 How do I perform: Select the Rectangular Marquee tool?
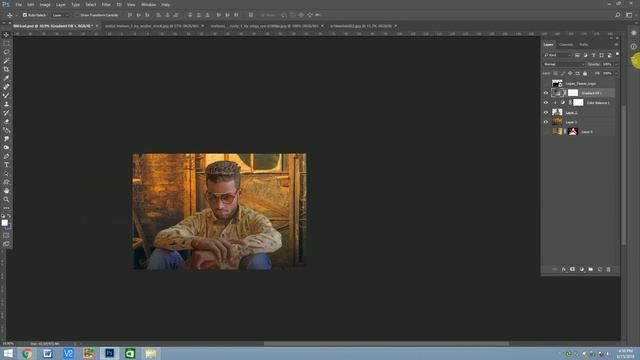(6, 43)
